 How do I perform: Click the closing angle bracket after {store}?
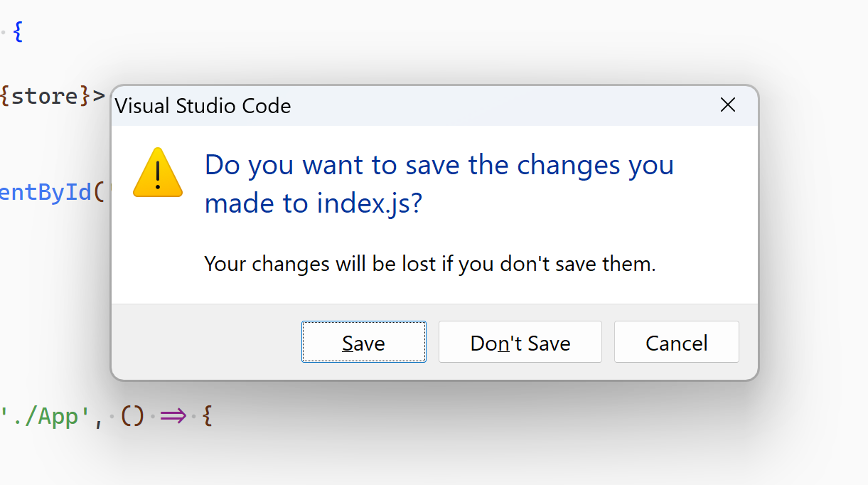99,95
